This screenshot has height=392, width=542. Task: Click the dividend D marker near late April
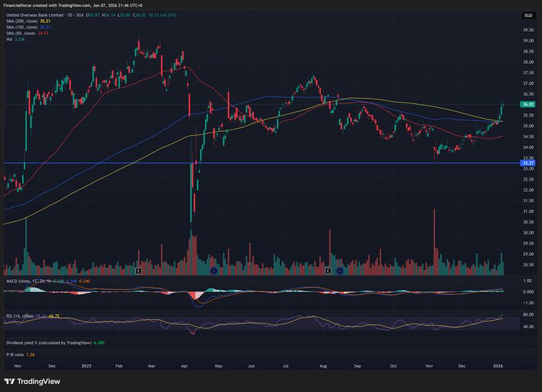pos(213,271)
